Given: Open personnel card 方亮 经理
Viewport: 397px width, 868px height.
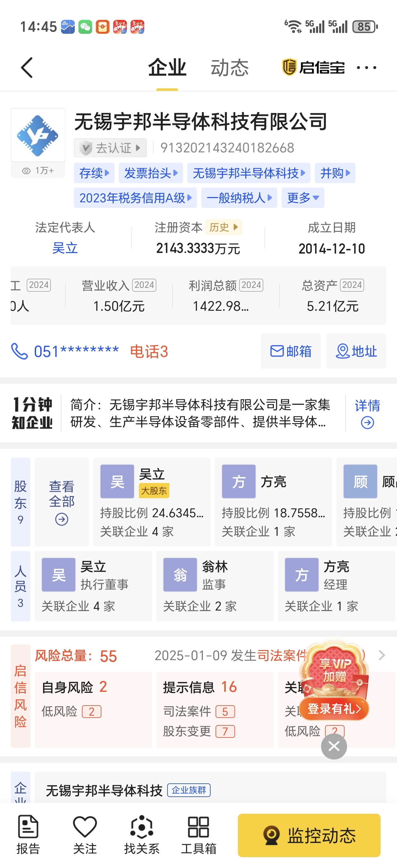Looking at the screenshot, I should click(336, 586).
